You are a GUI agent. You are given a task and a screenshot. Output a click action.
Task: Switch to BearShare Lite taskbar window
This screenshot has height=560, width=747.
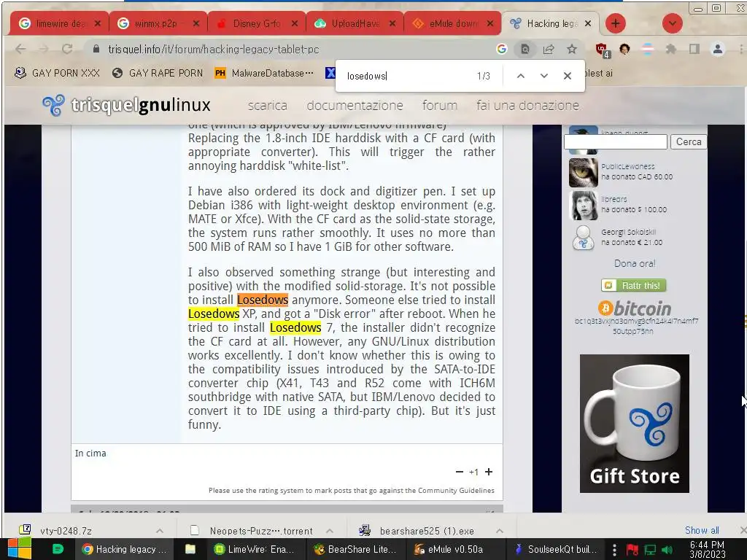[x=355, y=550]
